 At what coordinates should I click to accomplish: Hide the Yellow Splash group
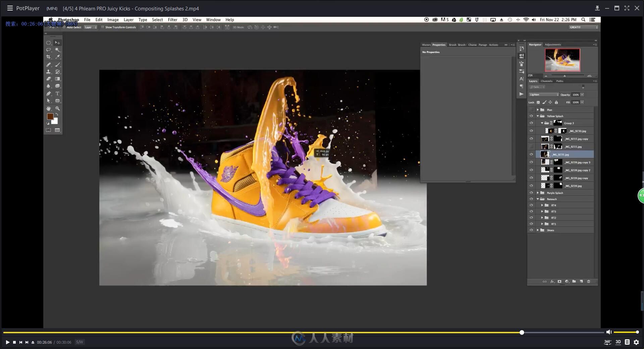click(531, 116)
